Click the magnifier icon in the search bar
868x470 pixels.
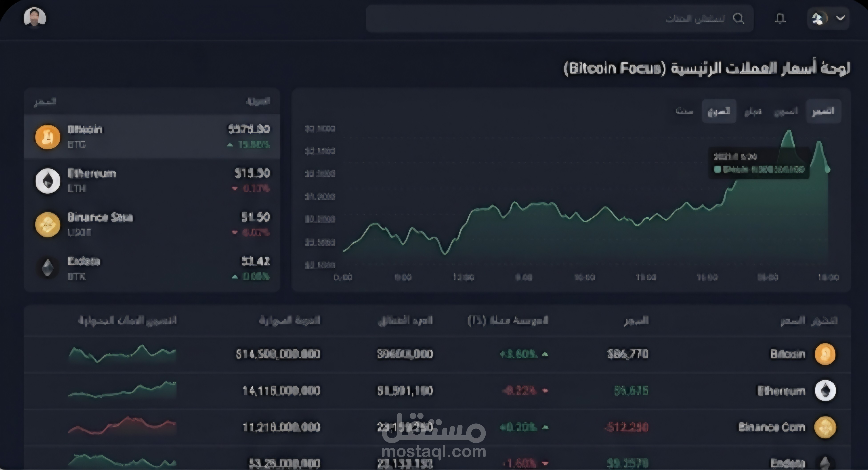(x=738, y=18)
